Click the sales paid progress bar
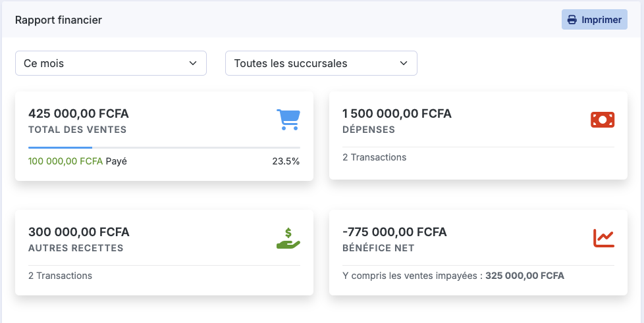 (x=164, y=147)
